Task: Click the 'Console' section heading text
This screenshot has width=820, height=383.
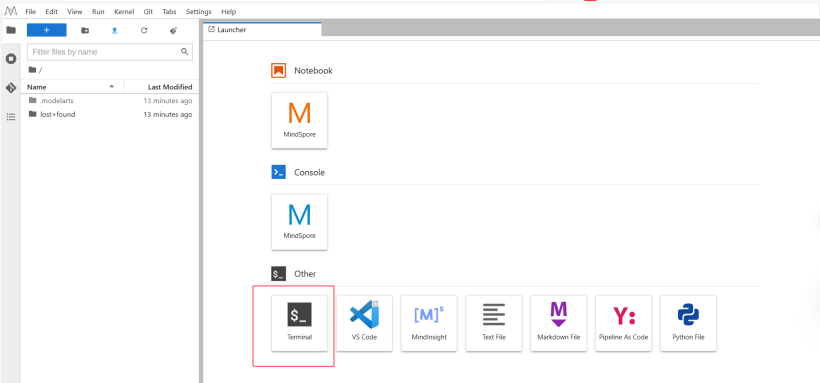Action: [310, 172]
